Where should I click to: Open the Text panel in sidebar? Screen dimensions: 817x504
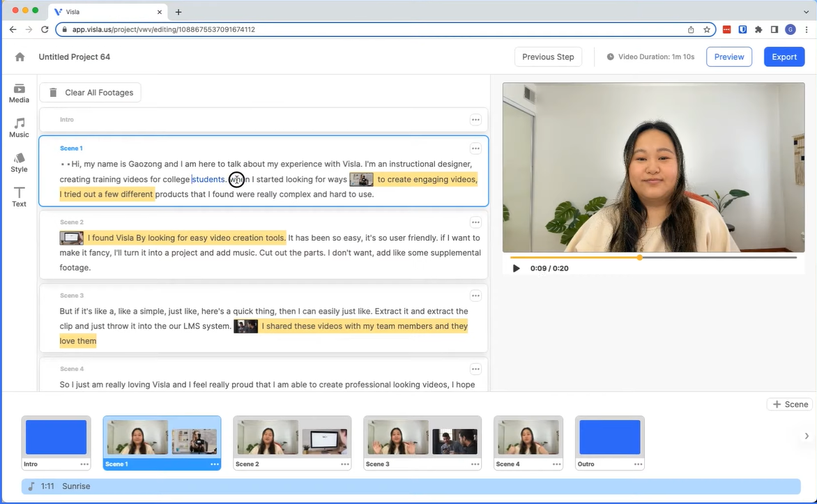19,197
